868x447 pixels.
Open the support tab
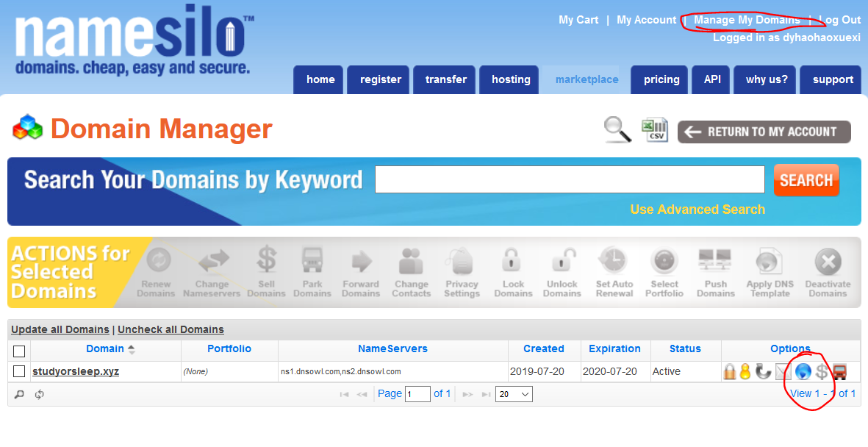point(831,79)
